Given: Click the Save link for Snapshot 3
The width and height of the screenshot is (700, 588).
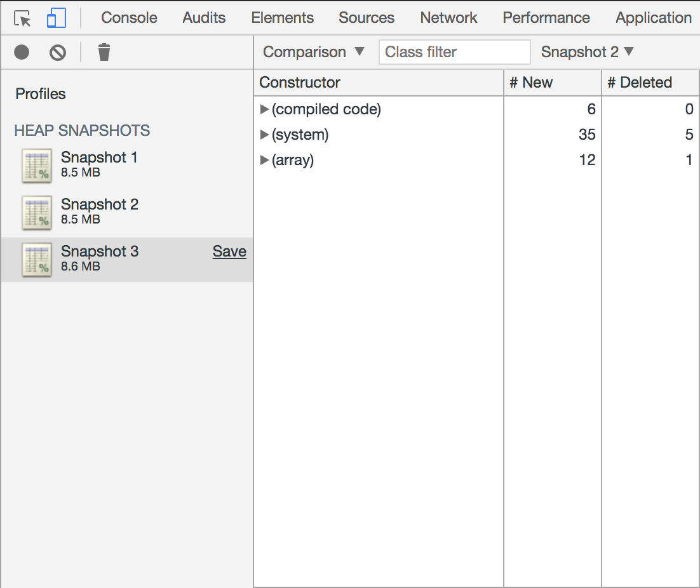Looking at the screenshot, I should click(229, 251).
